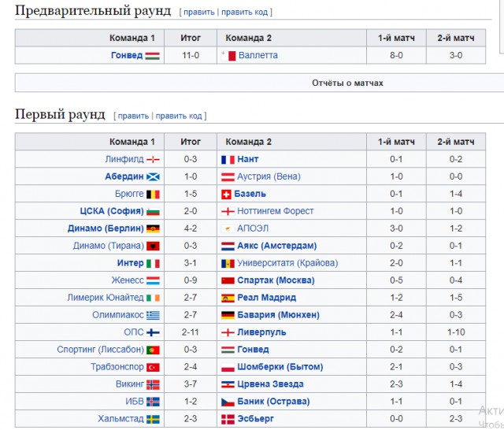The width and height of the screenshot is (504, 430).
Task: Click the German flag beside Бавария (Мюнхен)
Action: 228,315
